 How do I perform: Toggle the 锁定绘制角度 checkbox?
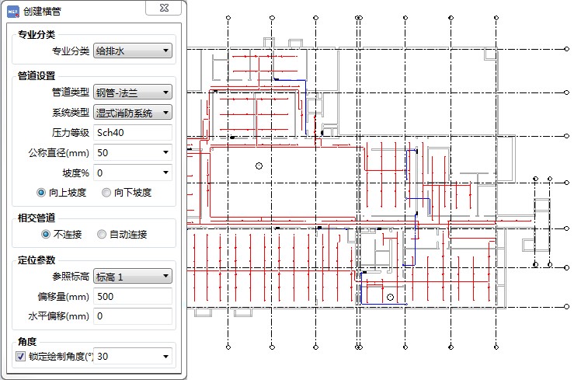(x=21, y=357)
